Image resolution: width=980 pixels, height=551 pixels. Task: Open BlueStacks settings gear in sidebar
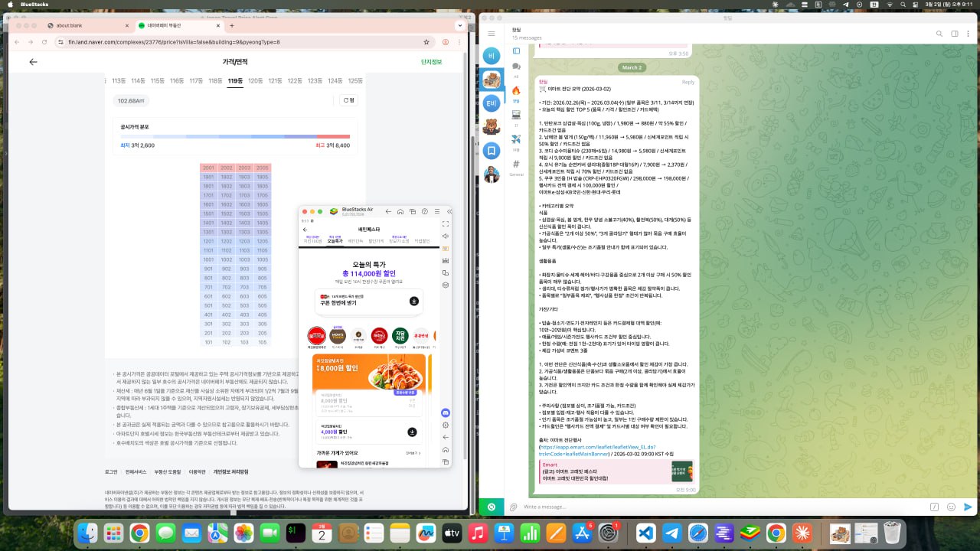point(446,425)
